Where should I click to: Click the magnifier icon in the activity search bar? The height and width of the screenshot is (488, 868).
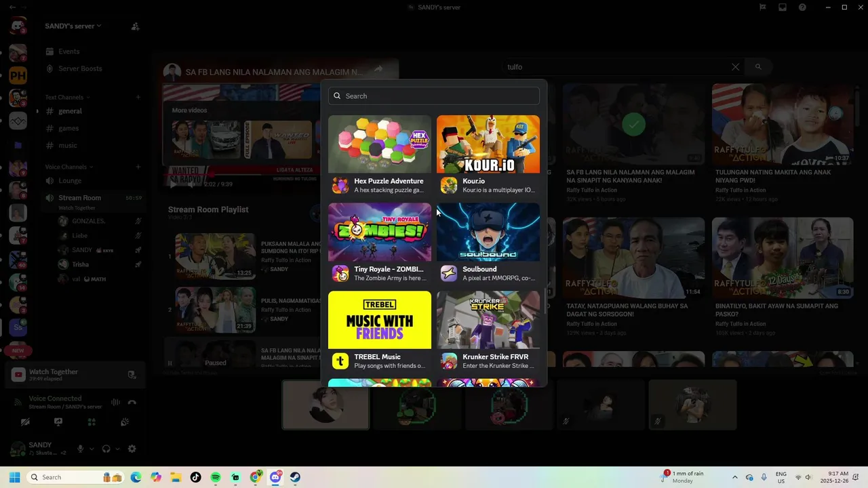coord(337,96)
